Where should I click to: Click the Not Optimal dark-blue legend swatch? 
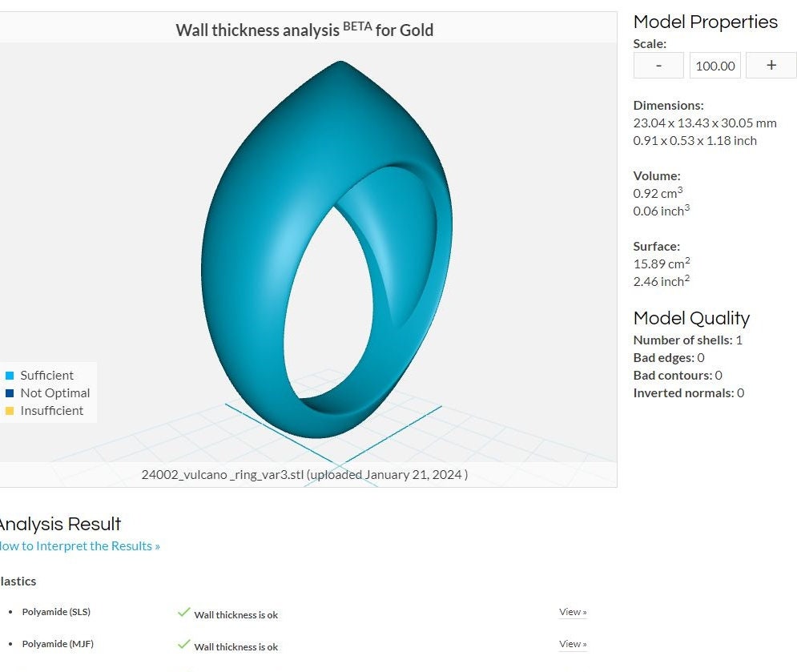(10, 393)
